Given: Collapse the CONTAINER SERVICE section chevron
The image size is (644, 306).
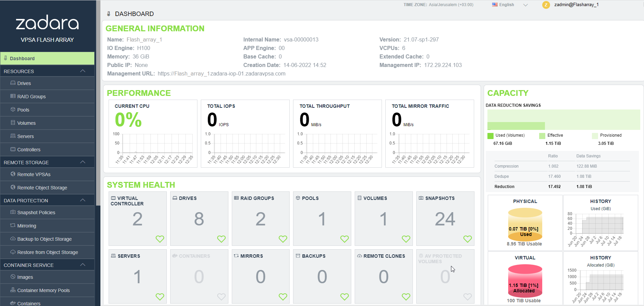Looking at the screenshot, I should 83,265.
